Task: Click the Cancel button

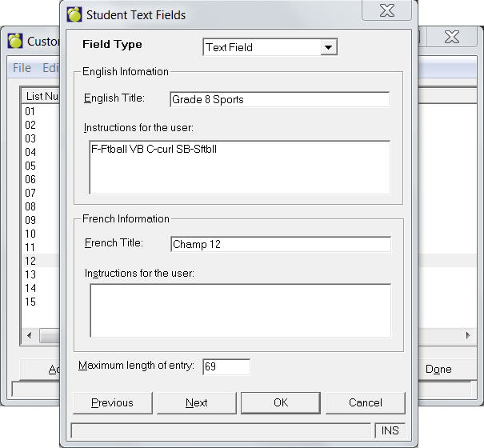Action: point(365,402)
